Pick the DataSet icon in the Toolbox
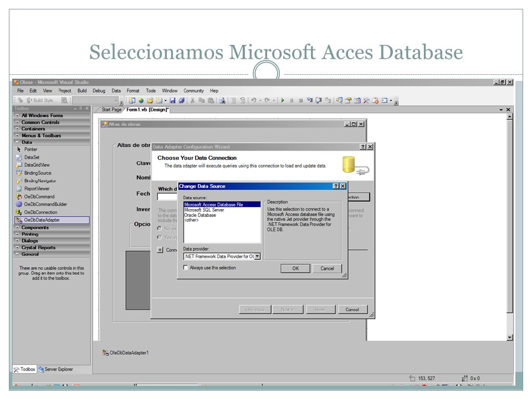 tap(19, 157)
